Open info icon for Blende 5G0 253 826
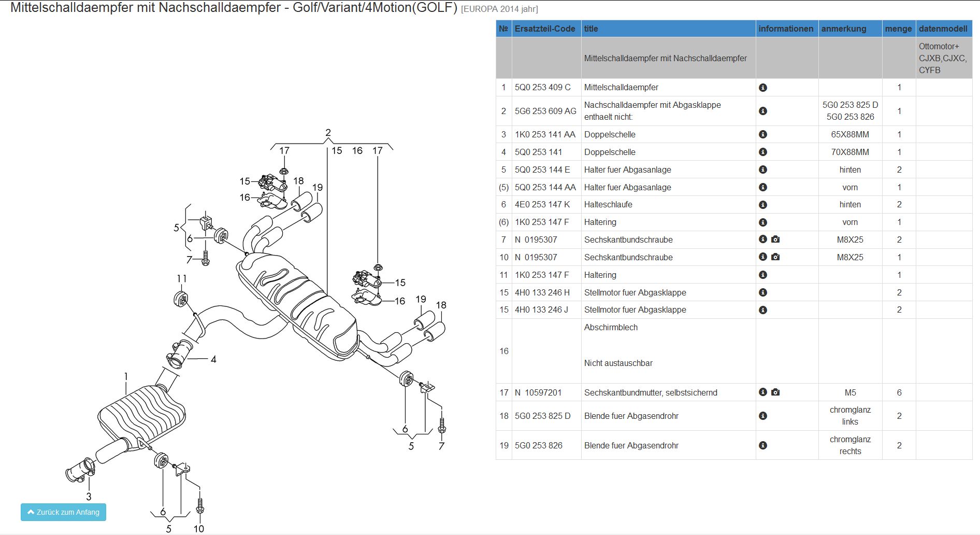980x535 pixels. click(x=762, y=445)
